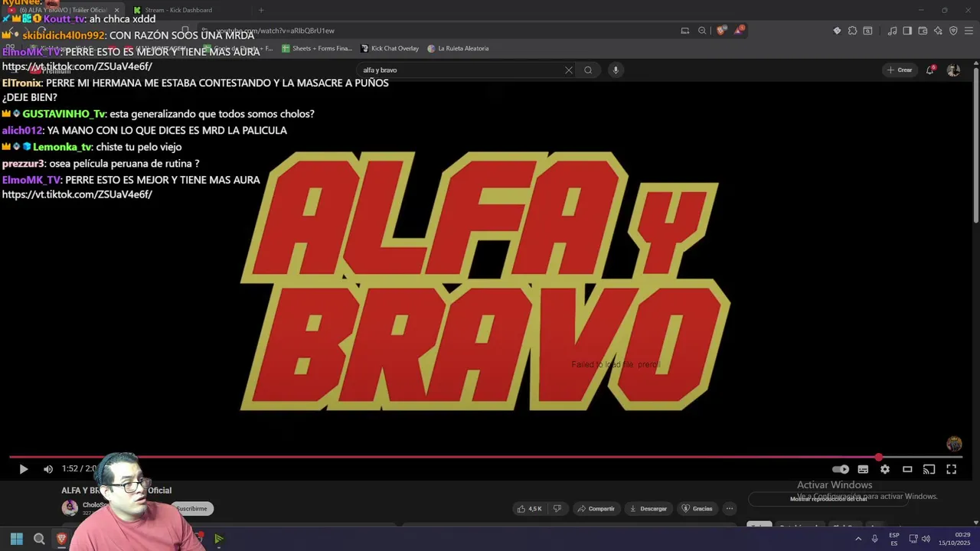980x551 pixels.
Task: Click the YouTube search field 'alfa y bravo'
Action: (x=459, y=70)
